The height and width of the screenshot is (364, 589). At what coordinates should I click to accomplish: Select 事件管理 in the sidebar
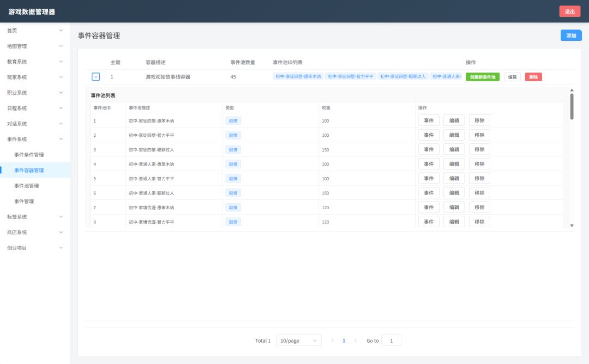[24, 201]
